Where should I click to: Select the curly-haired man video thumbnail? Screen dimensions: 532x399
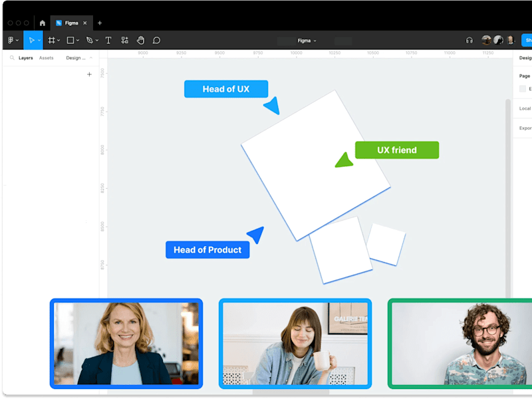(x=460, y=344)
